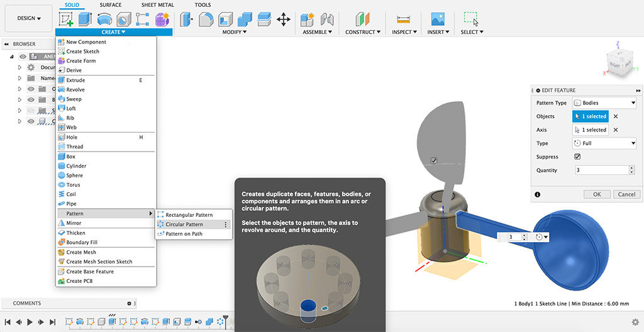Click the Insert image icon

pos(438,19)
